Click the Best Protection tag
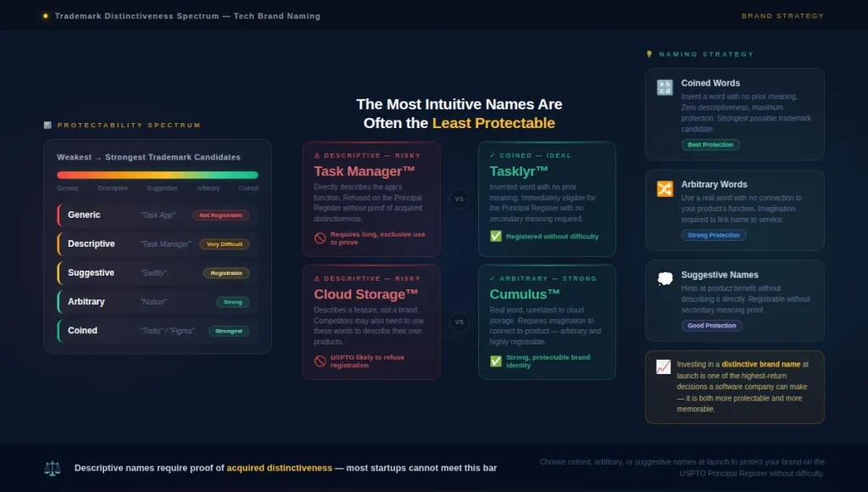Viewport: 868px width, 492px height. [x=710, y=144]
